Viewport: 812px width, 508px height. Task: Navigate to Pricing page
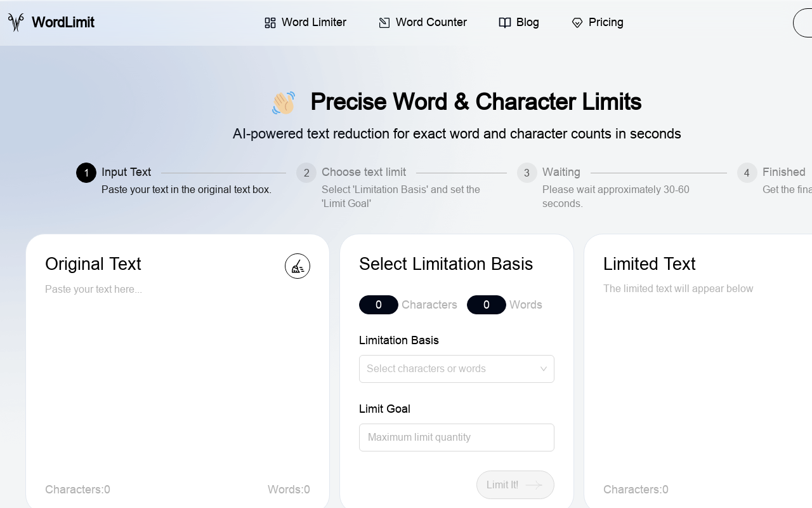[606, 22]
